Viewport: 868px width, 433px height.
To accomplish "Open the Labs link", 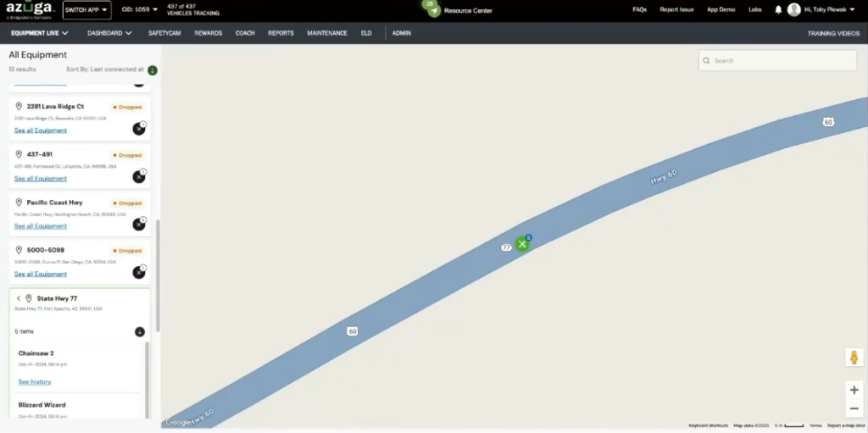I will pos(755,10).
